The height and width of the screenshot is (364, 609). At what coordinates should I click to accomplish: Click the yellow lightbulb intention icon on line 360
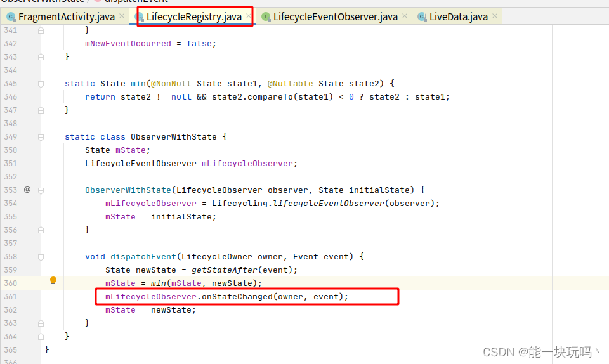click(53, 280)
